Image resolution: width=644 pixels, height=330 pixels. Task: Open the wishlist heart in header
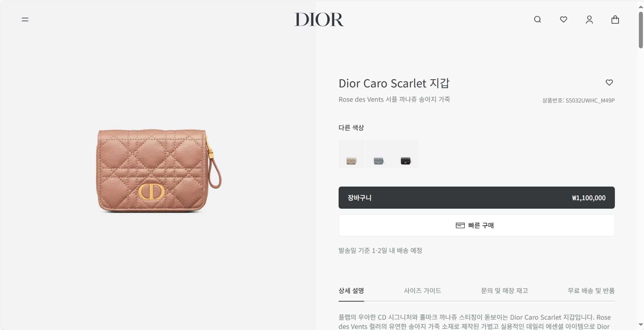point(563,20)
